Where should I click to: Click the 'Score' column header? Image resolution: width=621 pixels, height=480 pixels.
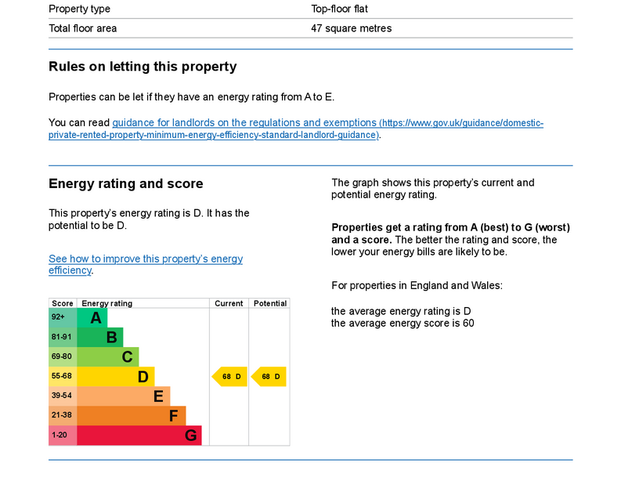(63, 303)
